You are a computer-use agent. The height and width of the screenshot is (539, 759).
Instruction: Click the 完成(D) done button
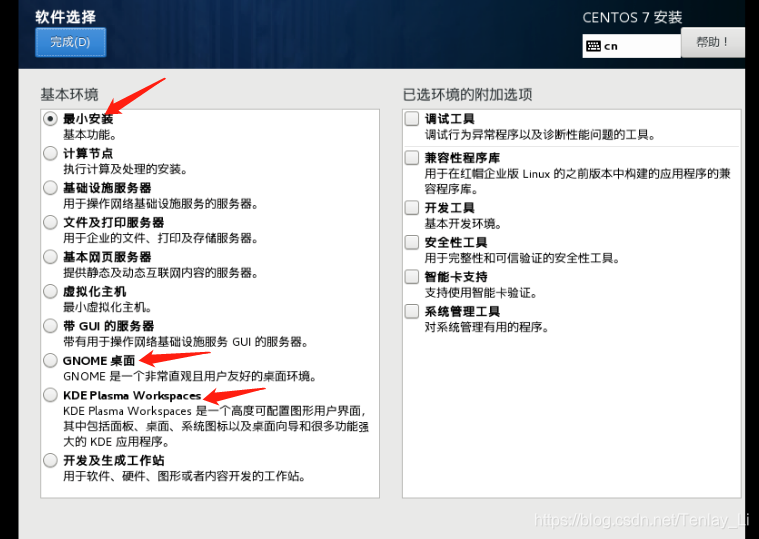70,42
